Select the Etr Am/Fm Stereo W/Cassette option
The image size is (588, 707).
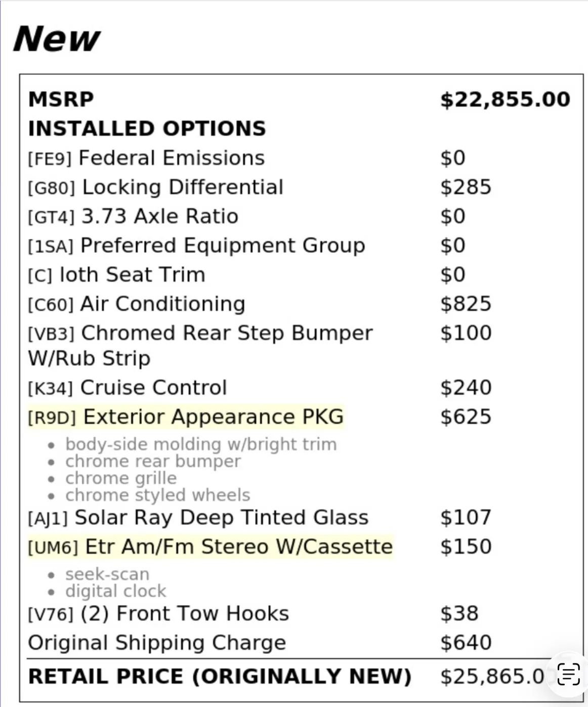tap(210, 547)
